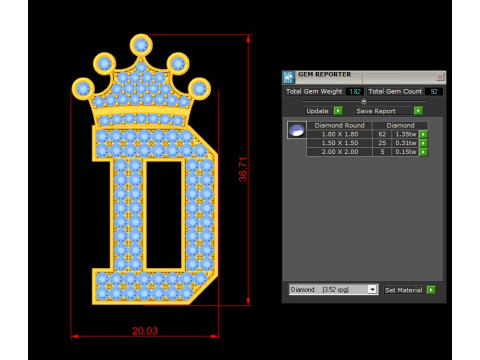The image size is (480, 360).
Task: Click the Diamond Round column header
Action: point(339,125)
